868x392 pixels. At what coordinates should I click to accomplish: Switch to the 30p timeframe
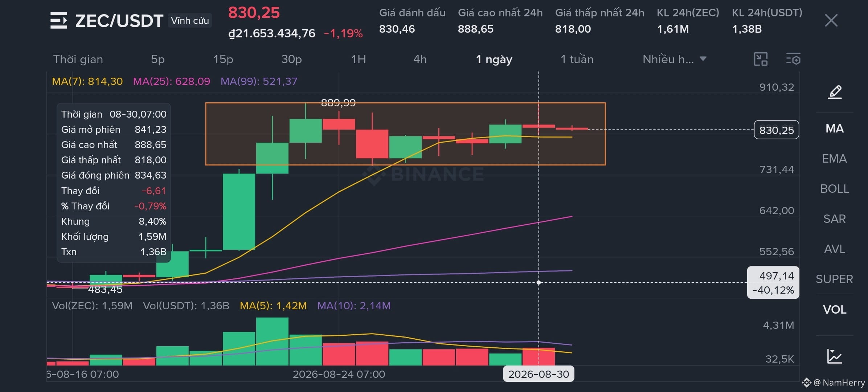tap(291, 59)
